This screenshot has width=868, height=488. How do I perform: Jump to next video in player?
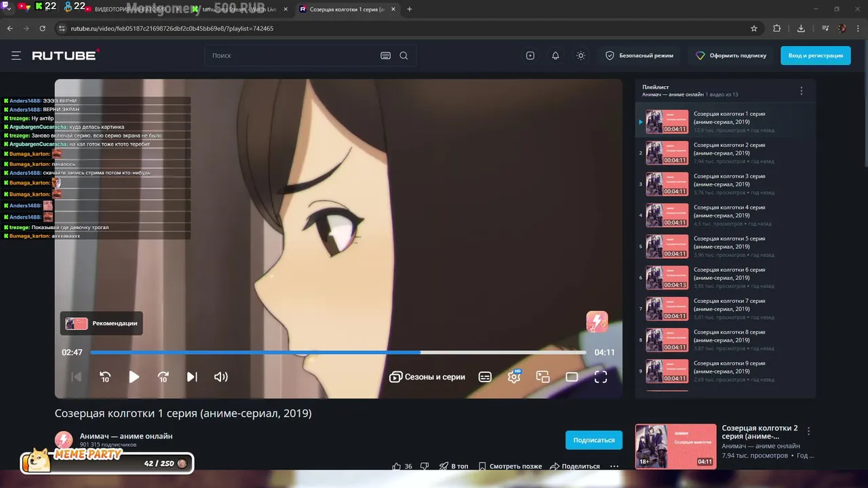192,377
